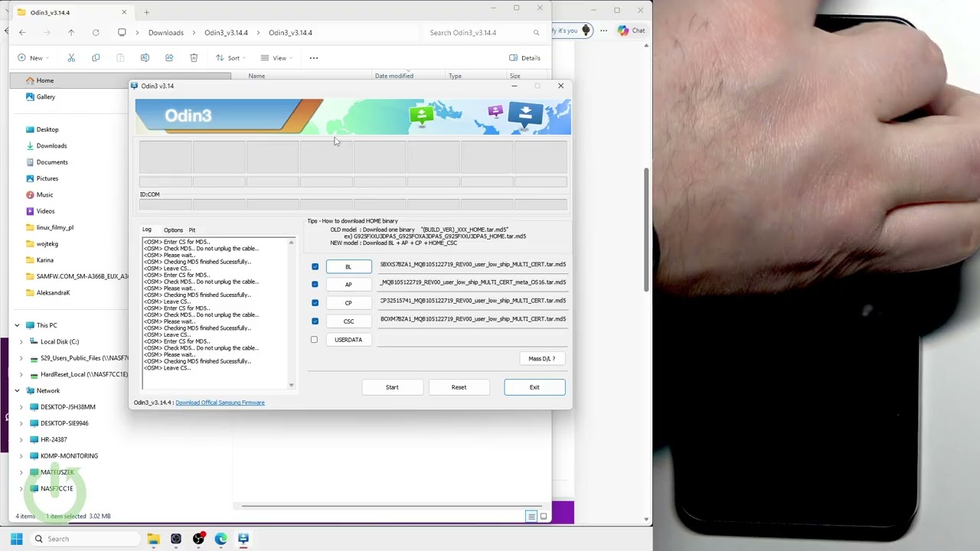Click the BL button to choose bootloader file

[x=348, y=266]
